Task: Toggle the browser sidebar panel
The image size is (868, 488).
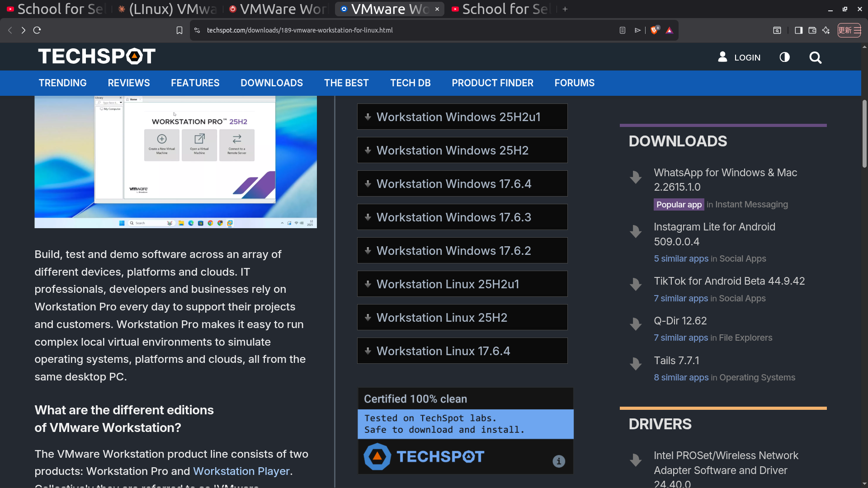Action: pos(799,30)
